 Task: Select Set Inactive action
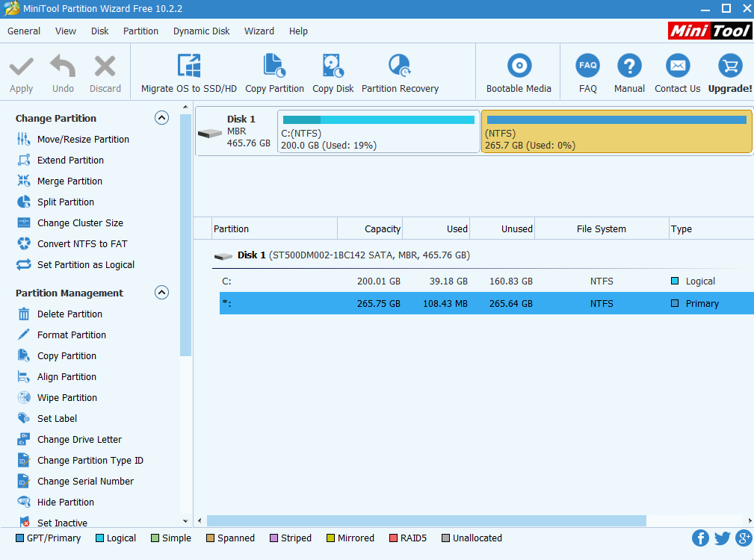click(52, 523)
